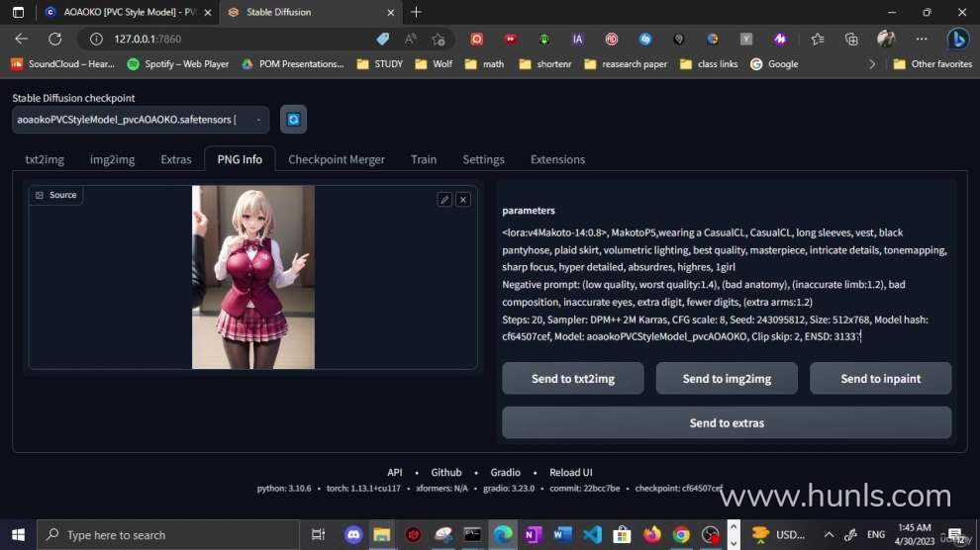Open the Extras tab
Image resolution: width=980 pixels, height=550 pixels.
tap(175, 159)
